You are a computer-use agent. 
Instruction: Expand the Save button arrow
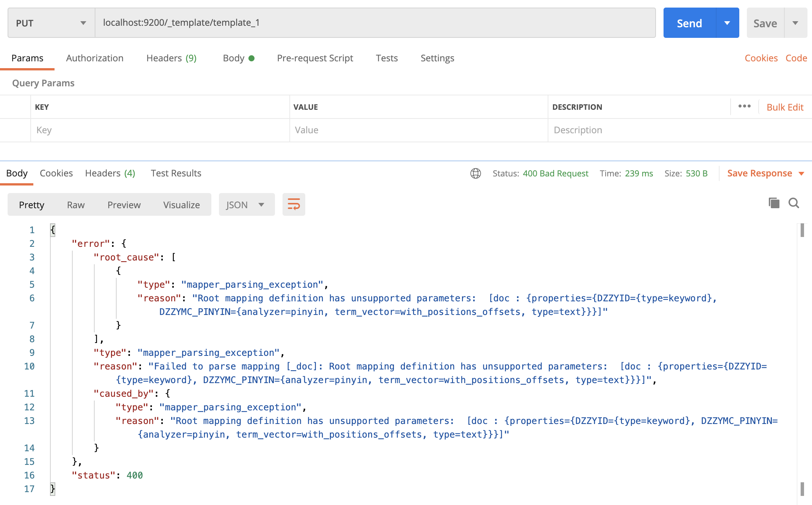tap(795, 23)
